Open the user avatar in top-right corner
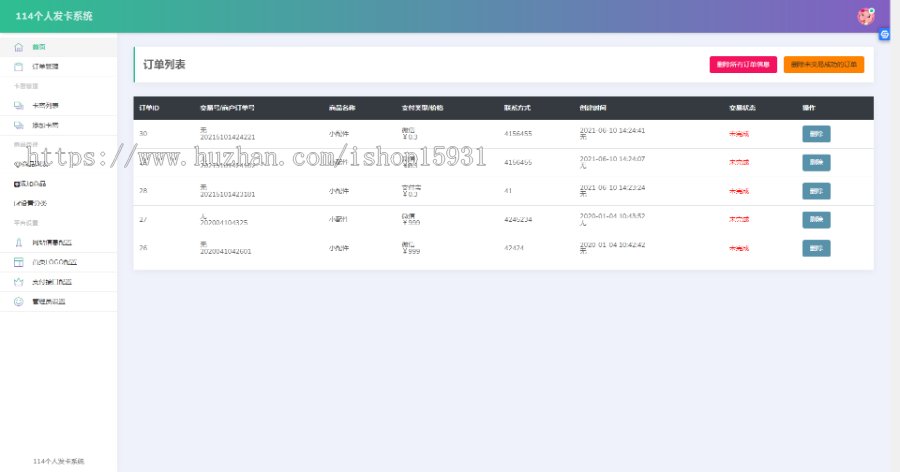The image size is (900, 472). click(x=866, y=16)
